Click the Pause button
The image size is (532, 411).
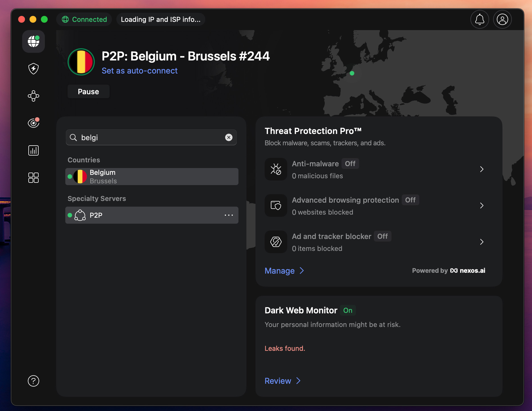pyautogui.click(x=88, y=91)
